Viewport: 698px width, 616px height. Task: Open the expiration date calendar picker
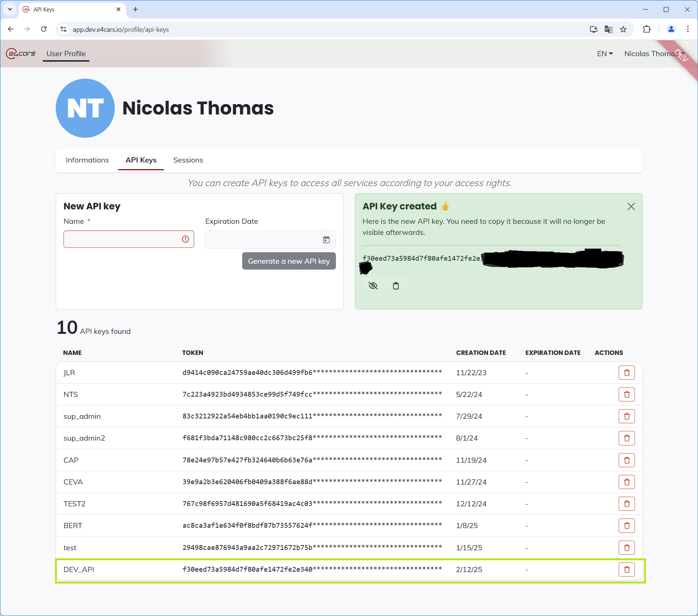click(x=326, y=240)
